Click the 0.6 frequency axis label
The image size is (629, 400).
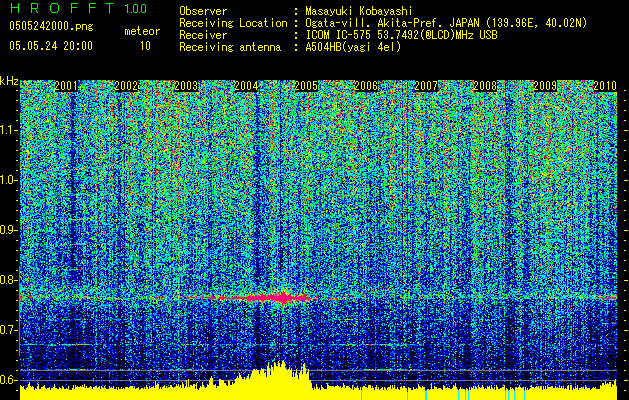9,380
